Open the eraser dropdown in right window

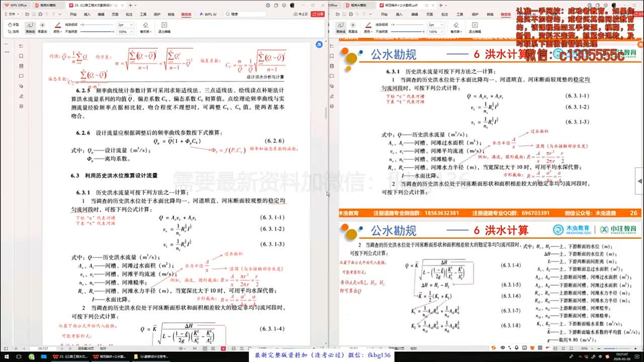point(456,28)
